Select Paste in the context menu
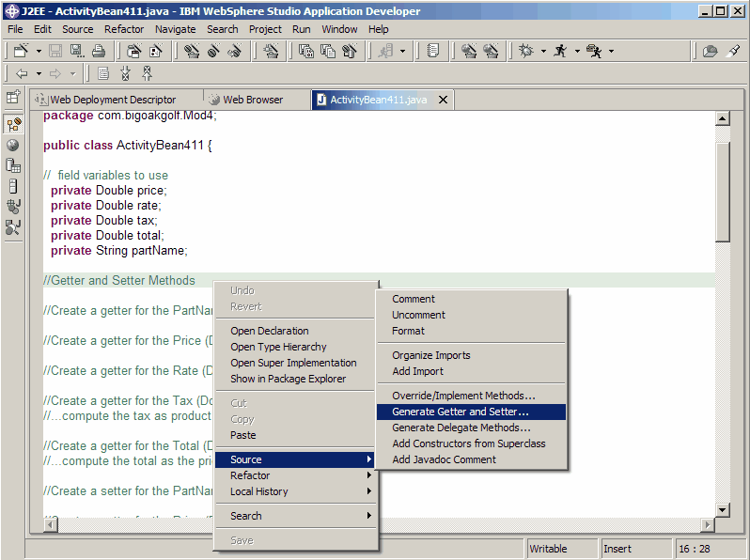The image size is (750, 560). pos(295,435)
